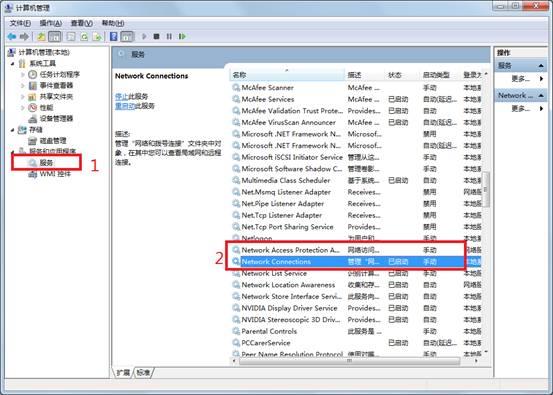Click the services list vertical scrollbar thumb
The image size is (553, 395).
click(486, 189)
